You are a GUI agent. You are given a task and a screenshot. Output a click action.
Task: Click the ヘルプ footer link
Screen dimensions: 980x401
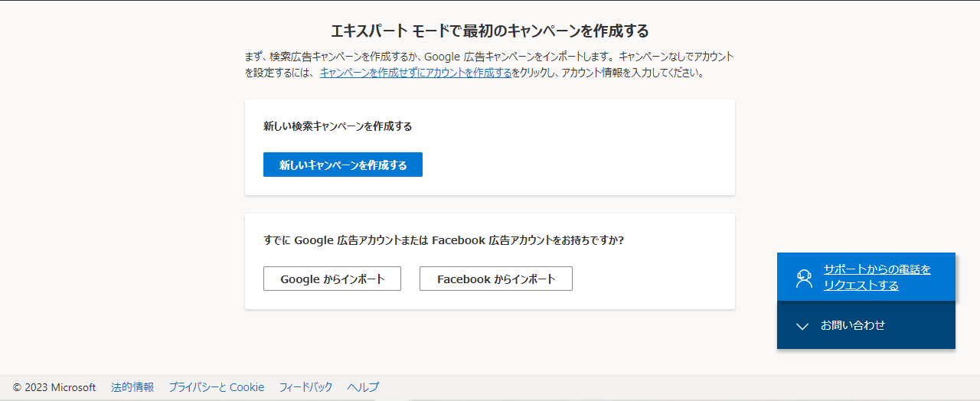(x=363, y=387)
